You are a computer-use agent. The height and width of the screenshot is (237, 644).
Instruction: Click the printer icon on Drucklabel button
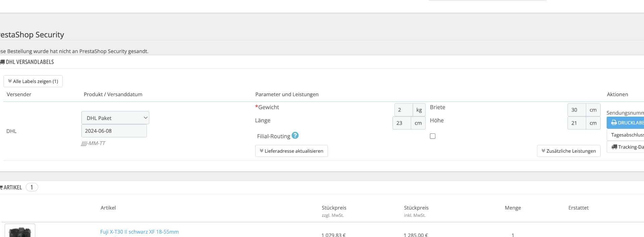(x=614, y=123)
